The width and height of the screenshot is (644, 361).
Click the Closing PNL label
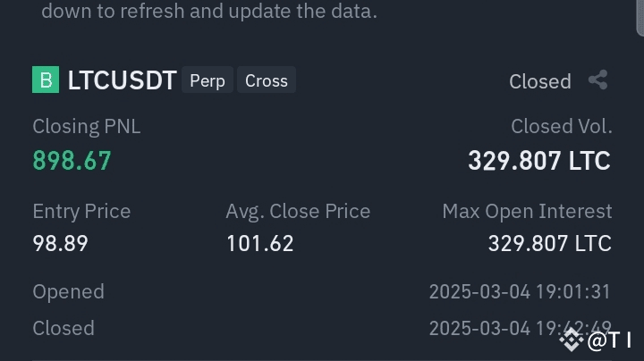[x=86, y=127]
